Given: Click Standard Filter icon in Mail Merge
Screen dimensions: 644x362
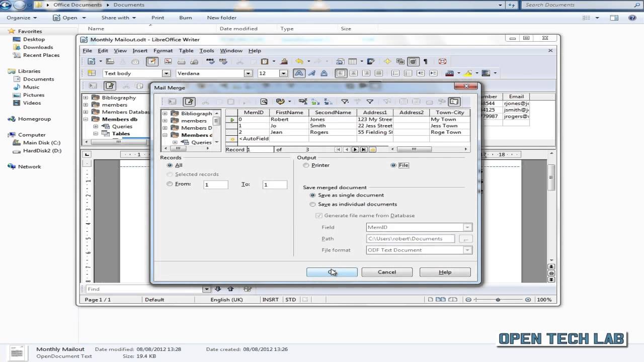Looking at the screenshot, I should pyautogui.click(x=370, y=102).
